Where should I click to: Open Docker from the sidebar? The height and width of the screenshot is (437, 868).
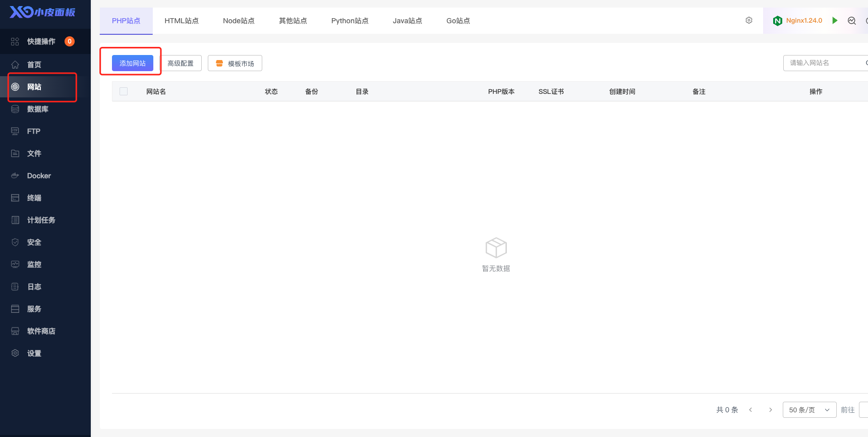click(39, 176)
